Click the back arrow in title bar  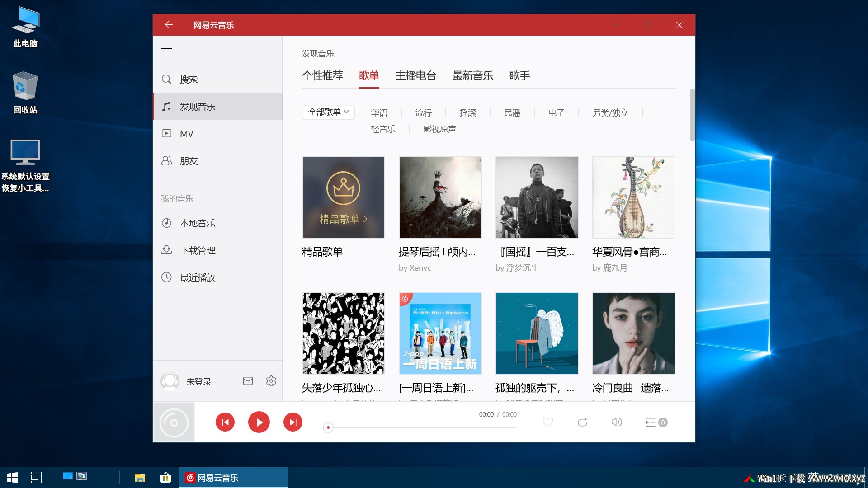click(169, 25)
